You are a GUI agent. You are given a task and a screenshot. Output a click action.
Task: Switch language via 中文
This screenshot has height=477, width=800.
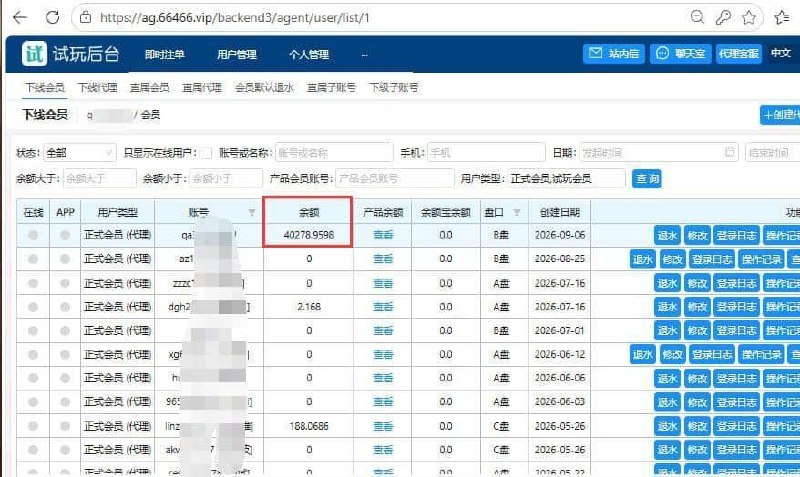[781, 53]
